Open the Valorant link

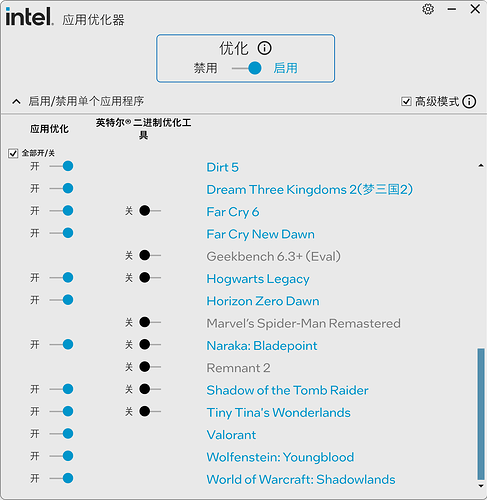click(231, 435)
